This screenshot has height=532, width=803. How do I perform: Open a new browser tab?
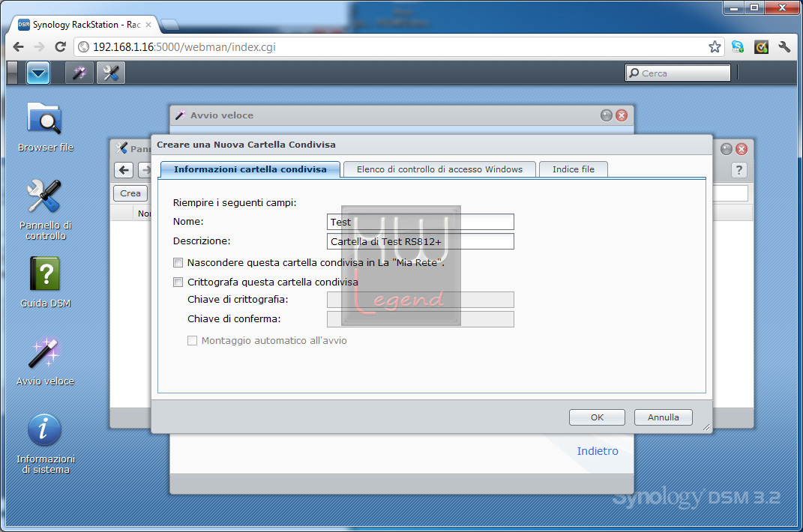(169, 25)
